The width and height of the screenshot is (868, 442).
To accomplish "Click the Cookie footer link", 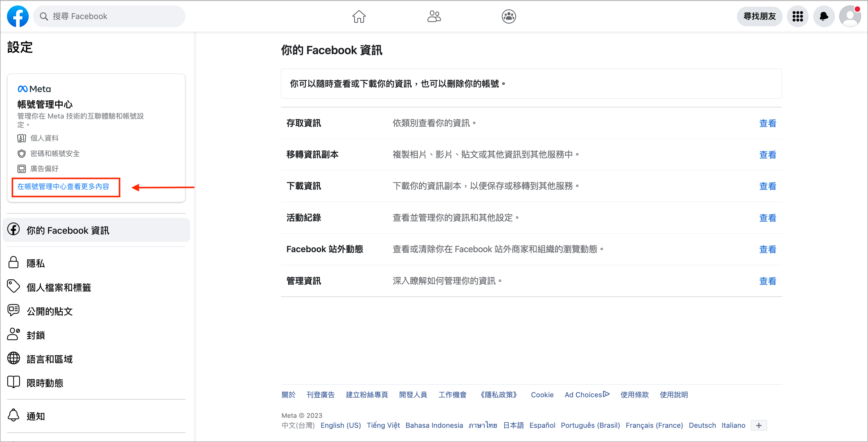I will pos(542,395).
